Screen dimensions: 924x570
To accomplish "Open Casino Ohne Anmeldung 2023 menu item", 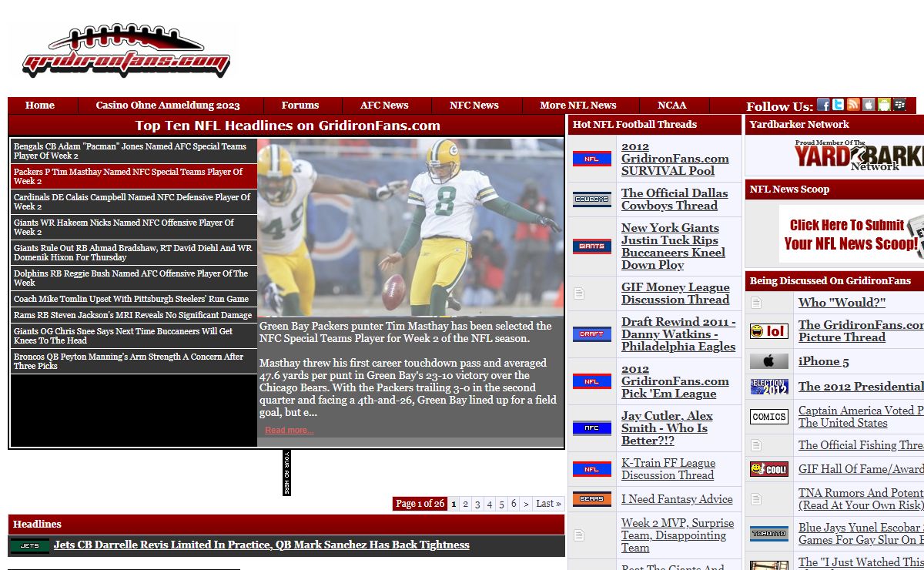I will [x=168, y=106].
